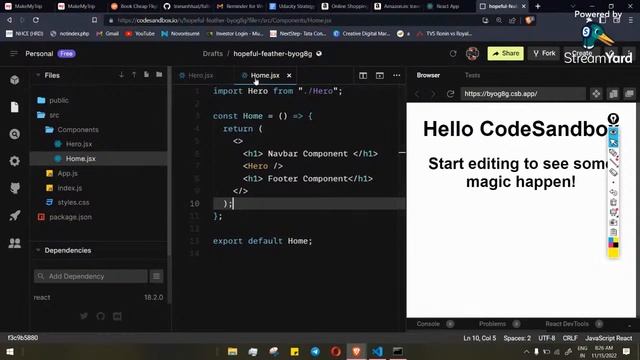Viewport: 640px width, 360px height.
Task: Collapse the Files section
Action: (x=38, y=75)
